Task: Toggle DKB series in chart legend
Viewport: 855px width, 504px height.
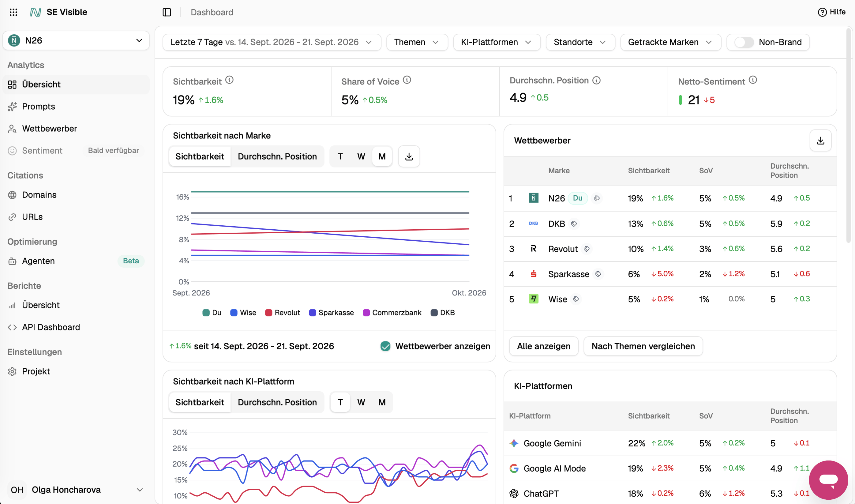Action: (x=442, y=312)
